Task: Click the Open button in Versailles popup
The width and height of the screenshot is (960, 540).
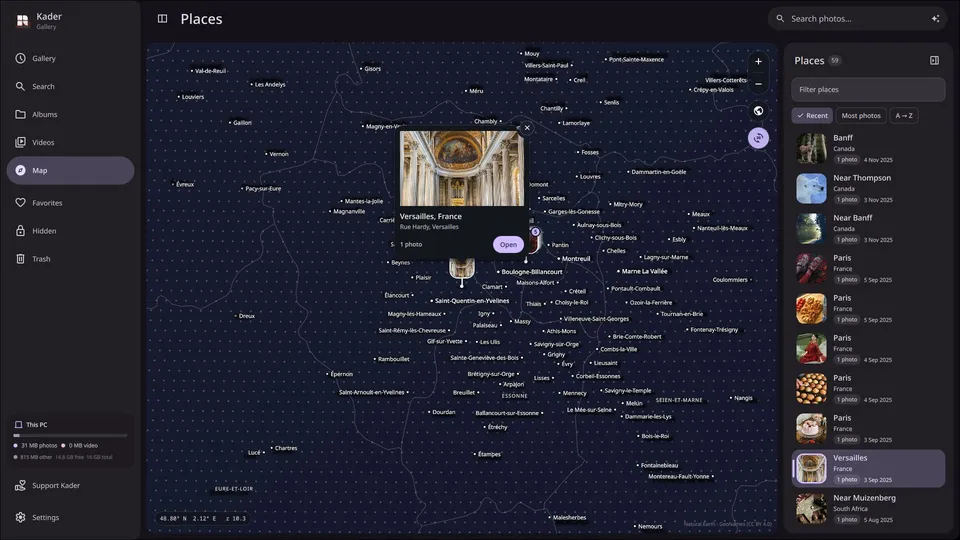Action: pyautogui.click(x=508, y=244)
